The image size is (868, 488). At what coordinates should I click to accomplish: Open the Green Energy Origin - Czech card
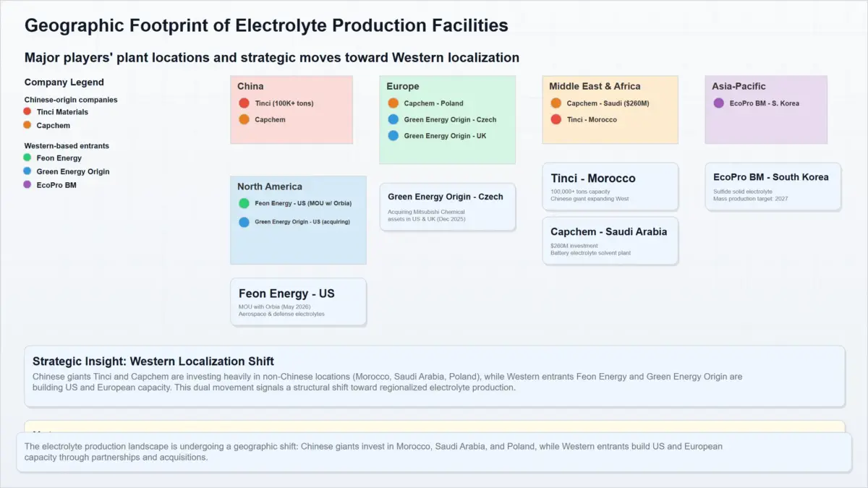click(x=447, y=207)
